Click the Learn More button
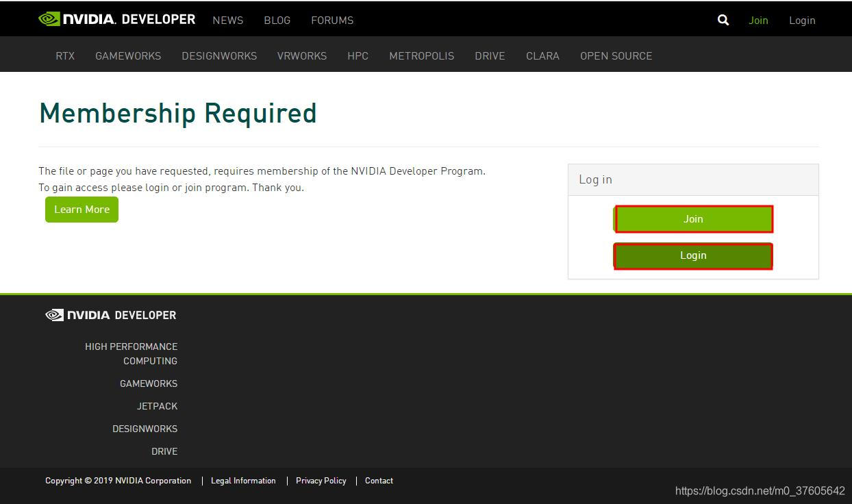This screenshot has height=504, width=852. click(82, 210)
